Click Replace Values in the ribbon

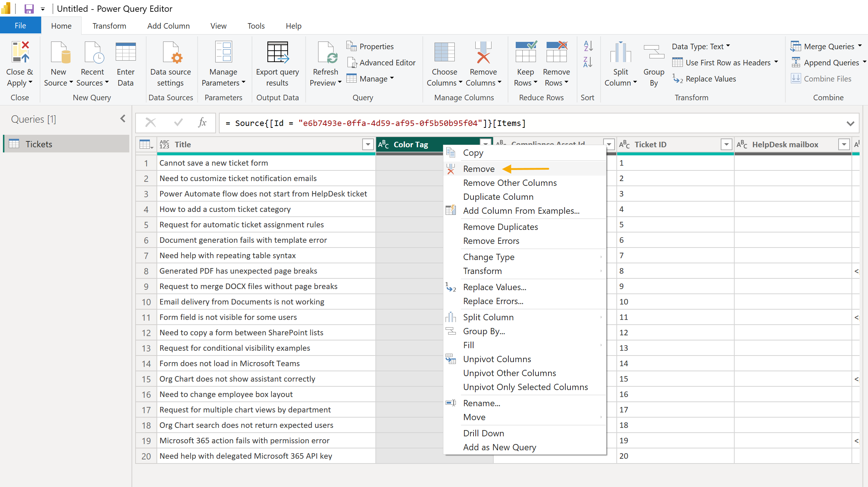[705, 79]
